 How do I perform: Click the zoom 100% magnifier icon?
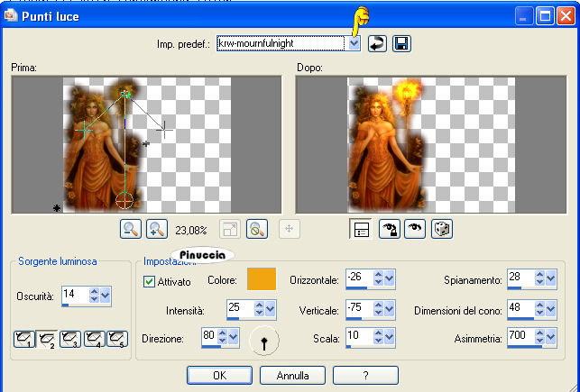pos(257,229)
